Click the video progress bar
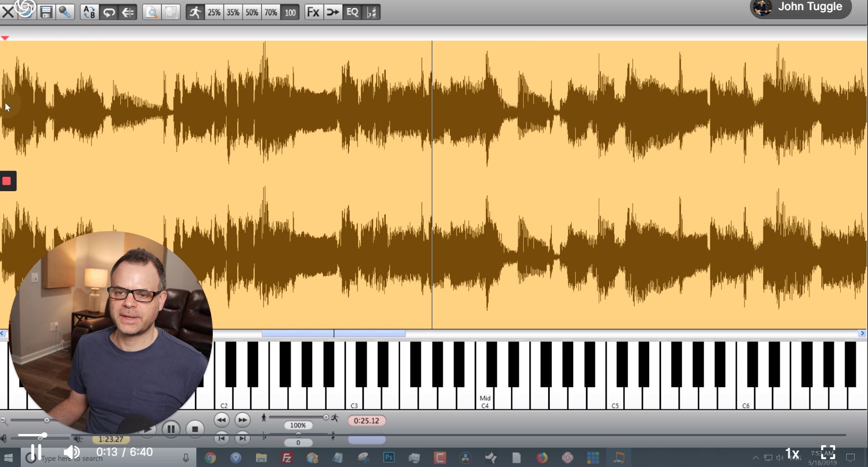 [x=432, y=435]
